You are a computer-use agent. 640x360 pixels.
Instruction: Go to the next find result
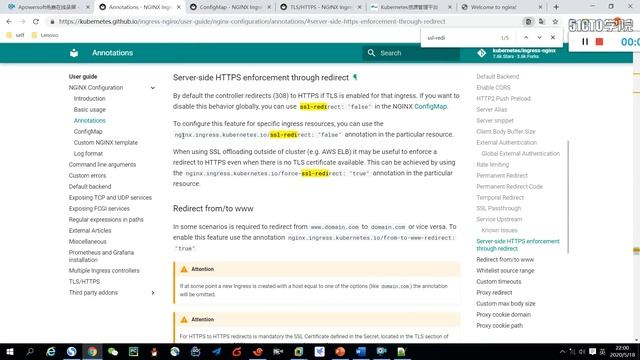539,38
